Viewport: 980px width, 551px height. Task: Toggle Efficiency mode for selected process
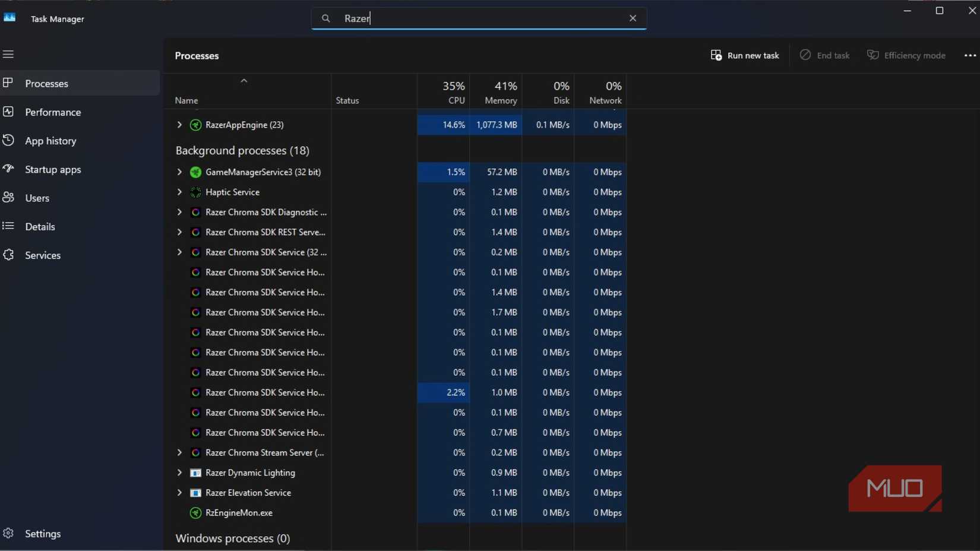tap(906, 55)
